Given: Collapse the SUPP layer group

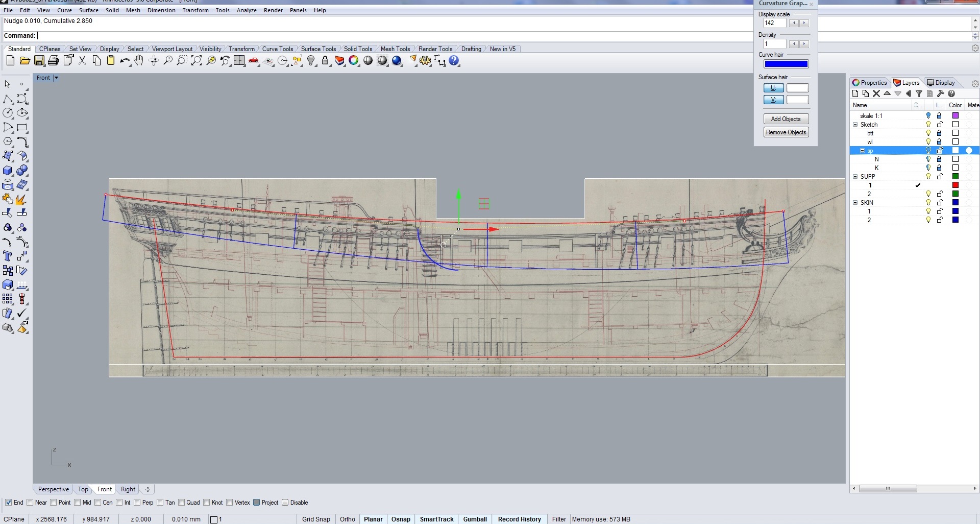Looking at the screenshot, I should pyautogui.click(x=855, y=177).
